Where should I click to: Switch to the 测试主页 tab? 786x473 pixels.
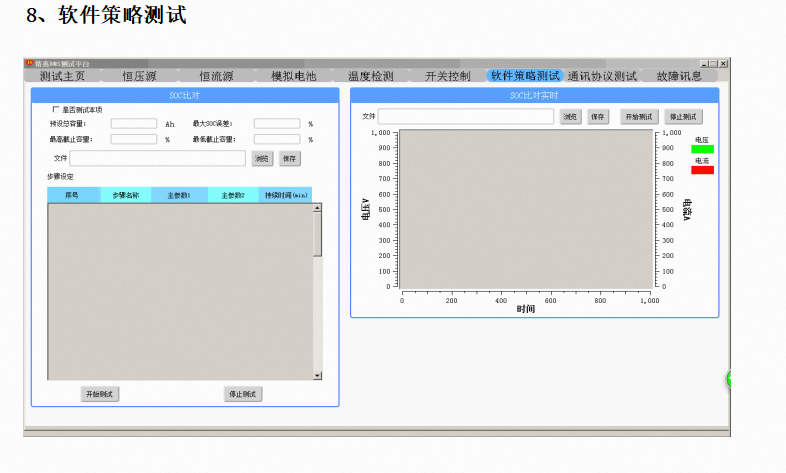pyautogui.click(x=69, y=76)
